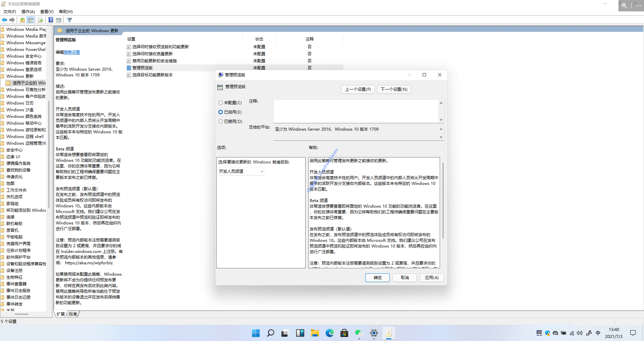Open the Windows Start button
This screenshot has height=341, width=644.
tap(256, 333)
